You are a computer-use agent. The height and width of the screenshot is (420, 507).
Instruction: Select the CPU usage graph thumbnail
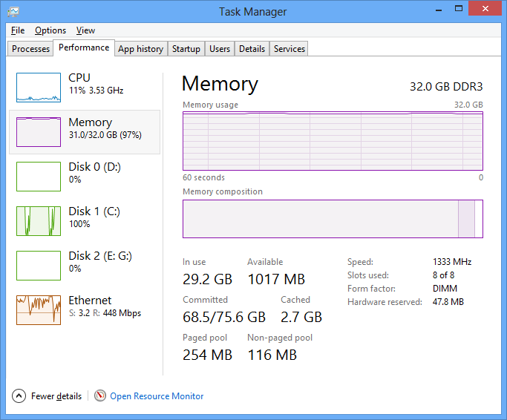tap(39, 87)
